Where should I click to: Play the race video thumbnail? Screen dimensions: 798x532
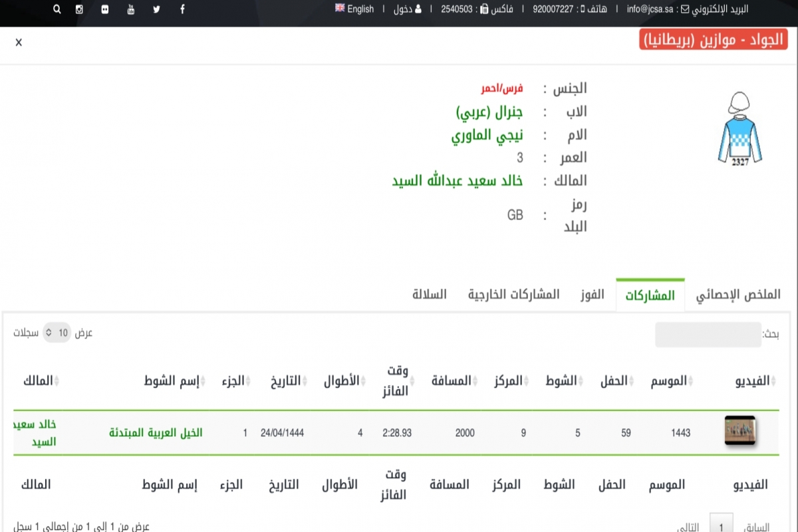click(x=739, y=432)
